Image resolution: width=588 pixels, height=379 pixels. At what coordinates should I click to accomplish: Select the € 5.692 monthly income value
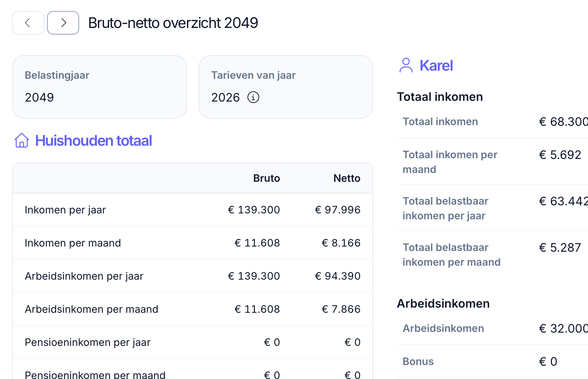point(560,155)
